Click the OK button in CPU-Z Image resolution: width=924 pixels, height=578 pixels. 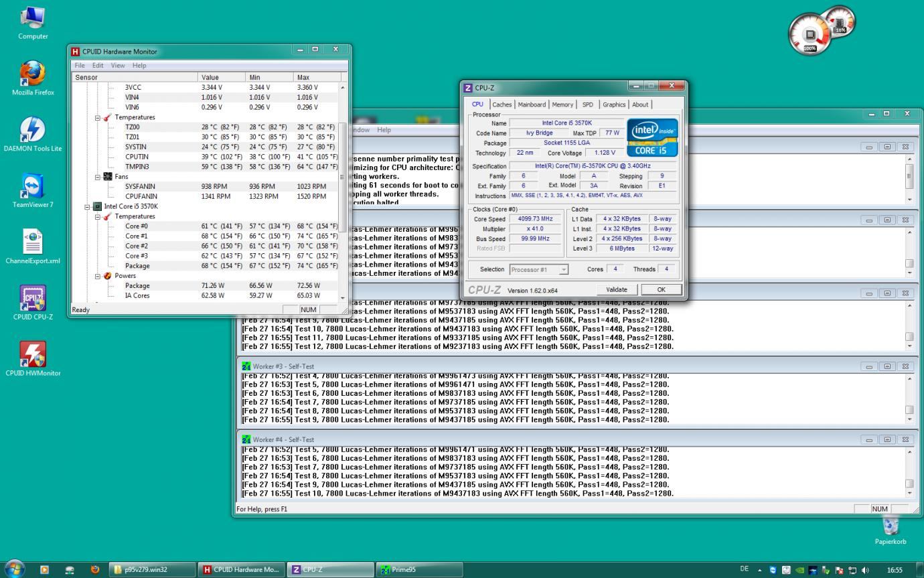point(661,290)
